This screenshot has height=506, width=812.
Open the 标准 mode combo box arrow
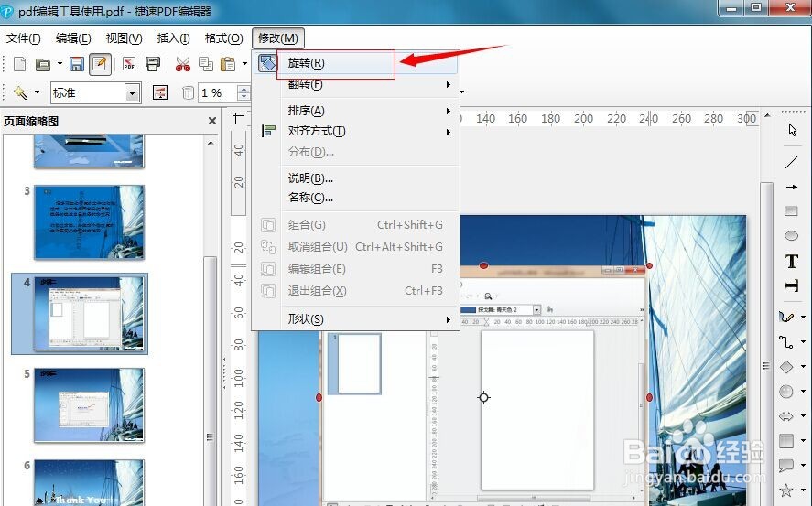click(133, 93)
